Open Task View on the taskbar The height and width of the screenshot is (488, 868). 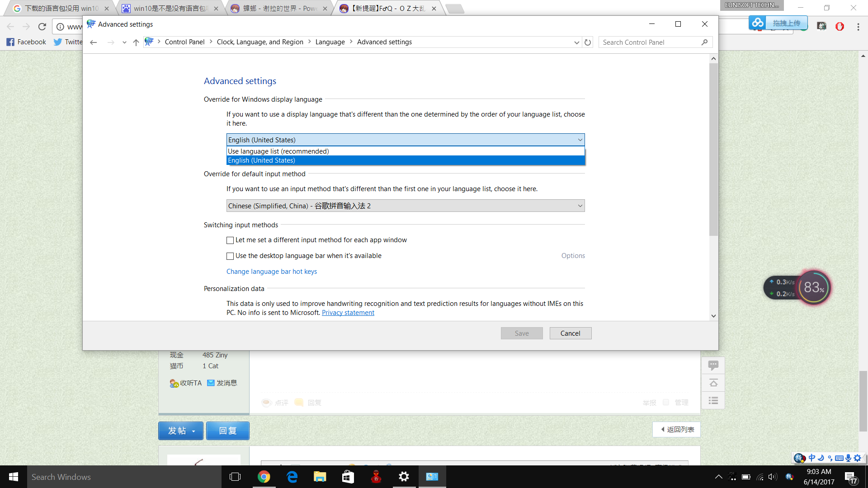235,477
